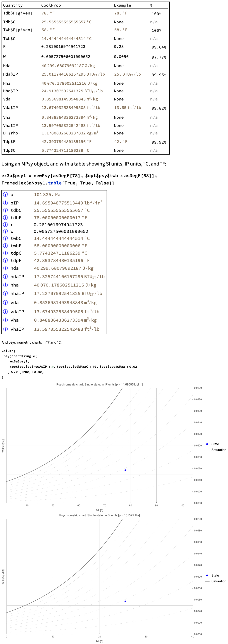This screenshot has width=228, height=644.
Task: Open the info icon for hha
Action: tap(5, 285)
